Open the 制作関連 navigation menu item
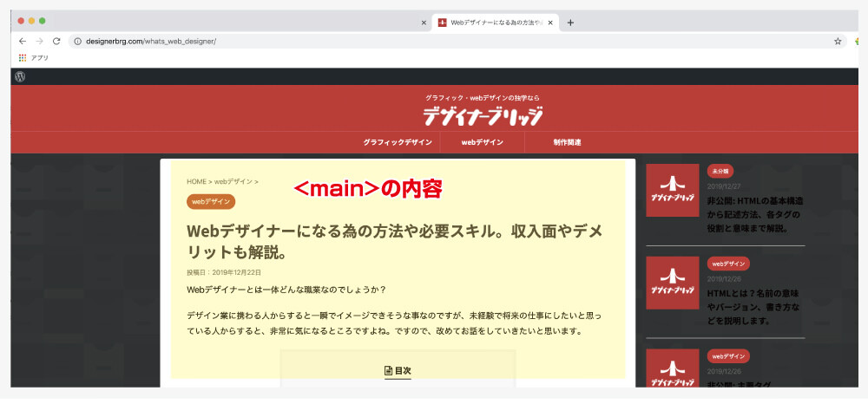 point(566,142)
